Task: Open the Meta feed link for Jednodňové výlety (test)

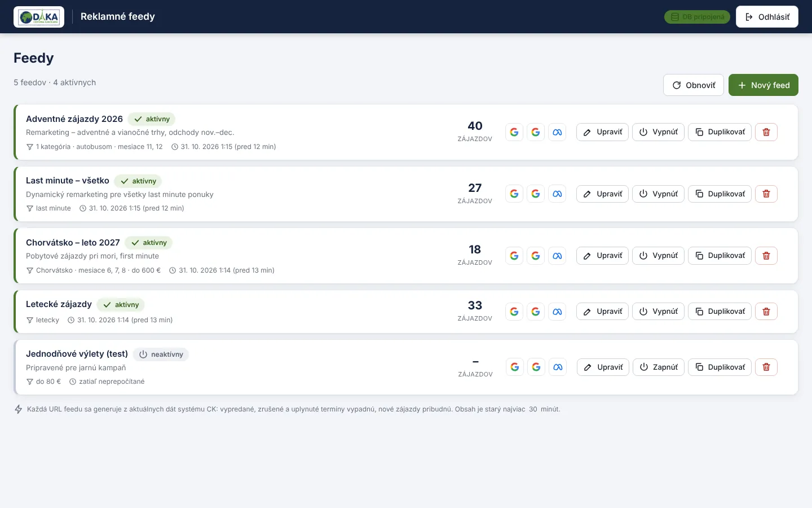Action: [x=558, y=367]
